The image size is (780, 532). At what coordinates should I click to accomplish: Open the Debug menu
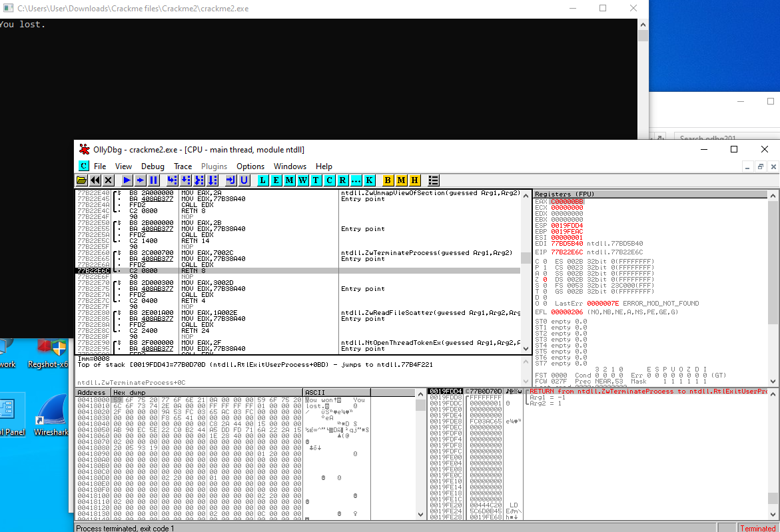tap(153, 166)
